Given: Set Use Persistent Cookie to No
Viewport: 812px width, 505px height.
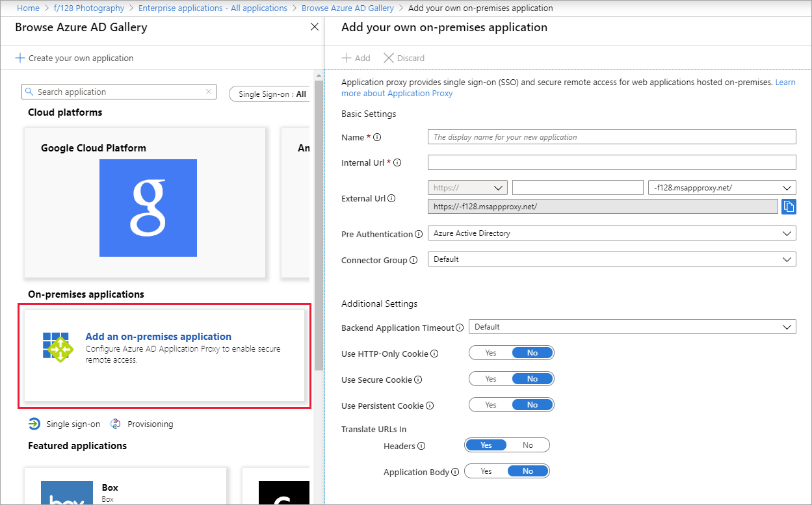Looking at the screenshot, I should 532,405.
